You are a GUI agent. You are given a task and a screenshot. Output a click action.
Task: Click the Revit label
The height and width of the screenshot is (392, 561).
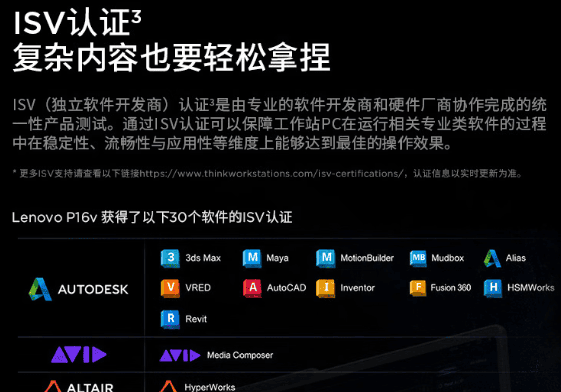[x=196, y=319]
